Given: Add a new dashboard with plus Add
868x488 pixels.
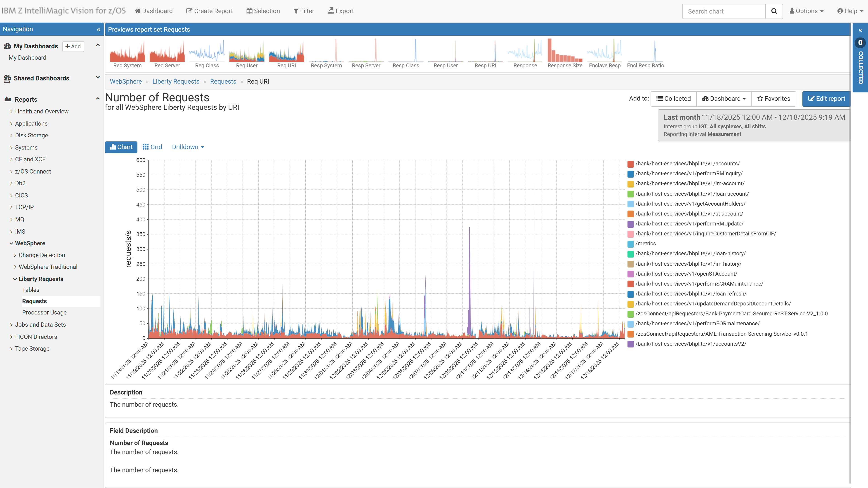Looking at the screenshot, I should tap(73, 47).
